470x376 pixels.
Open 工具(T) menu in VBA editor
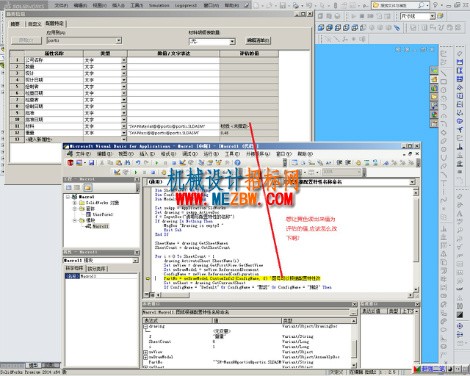click(x=232, y=154)
